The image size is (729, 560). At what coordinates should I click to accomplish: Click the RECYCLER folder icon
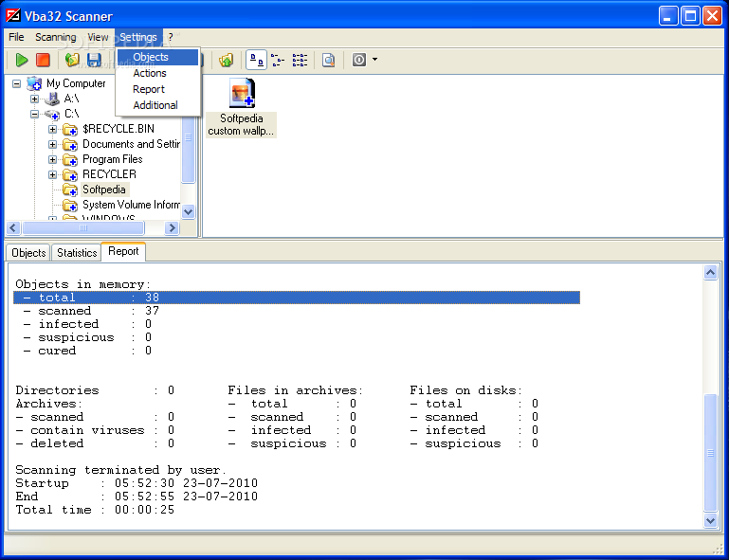tap(70, 174)
